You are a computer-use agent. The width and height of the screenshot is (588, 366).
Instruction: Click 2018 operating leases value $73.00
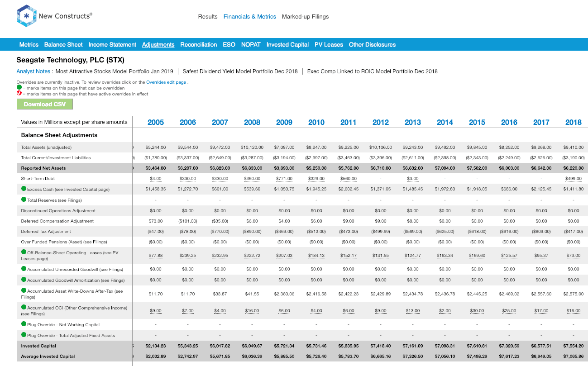coord(574,256)
